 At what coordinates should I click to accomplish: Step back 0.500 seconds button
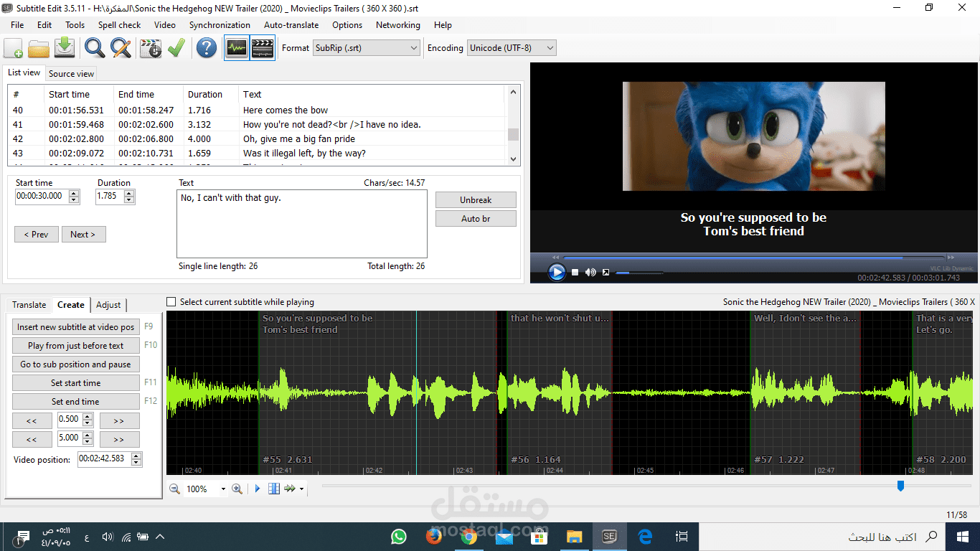[x=32, y=420]
